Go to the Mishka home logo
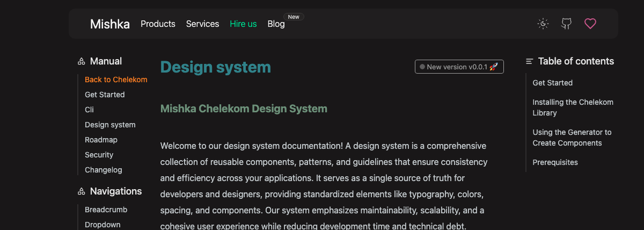This screenshot has height=230, width=644. coord(110,24)
